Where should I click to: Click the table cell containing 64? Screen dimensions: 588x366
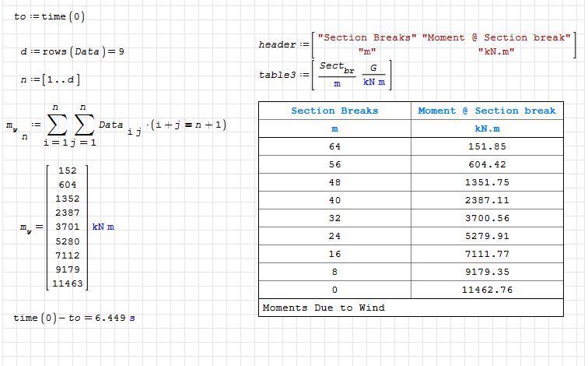coord(334,146)
